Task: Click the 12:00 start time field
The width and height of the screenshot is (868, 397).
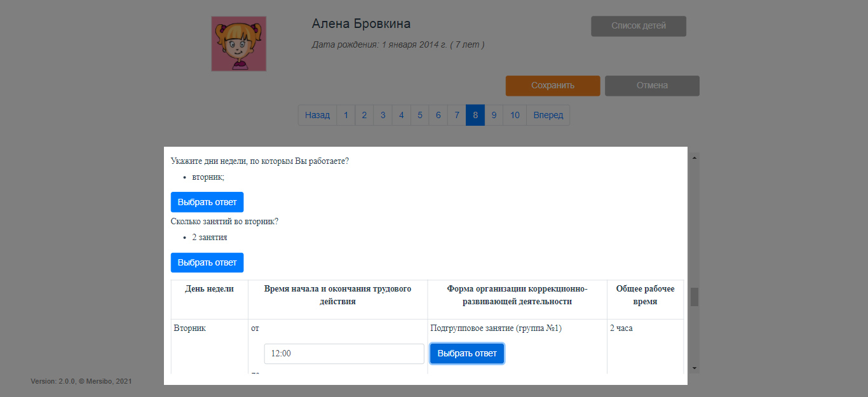Action: coord(344,354)
